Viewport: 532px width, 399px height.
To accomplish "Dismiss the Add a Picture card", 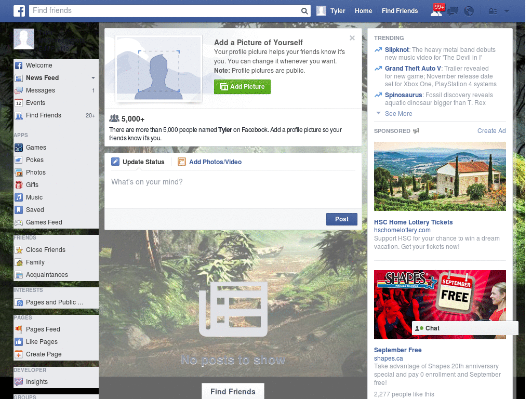I will point(352,38).
